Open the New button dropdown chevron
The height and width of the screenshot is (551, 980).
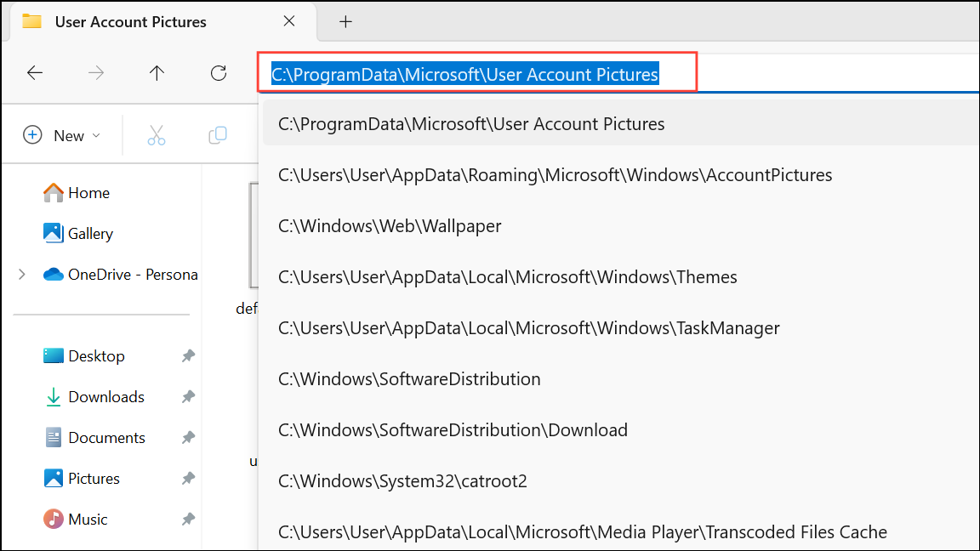95,134
